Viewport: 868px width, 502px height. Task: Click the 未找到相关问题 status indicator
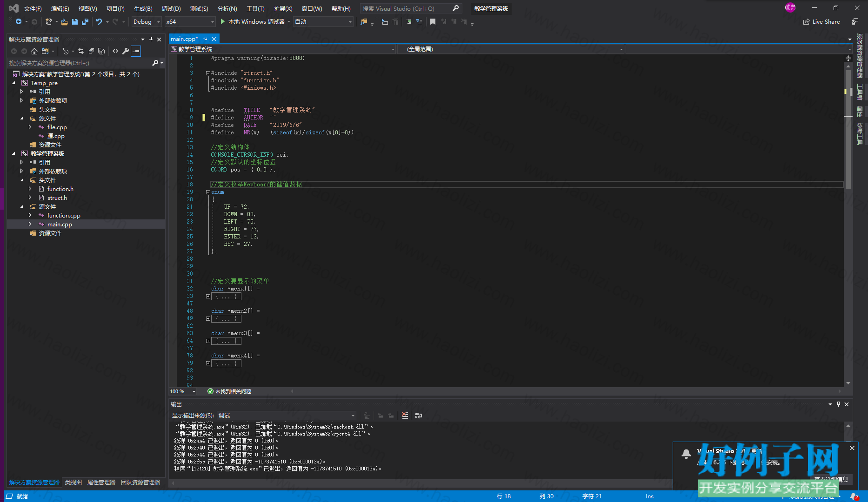(229, 391)
